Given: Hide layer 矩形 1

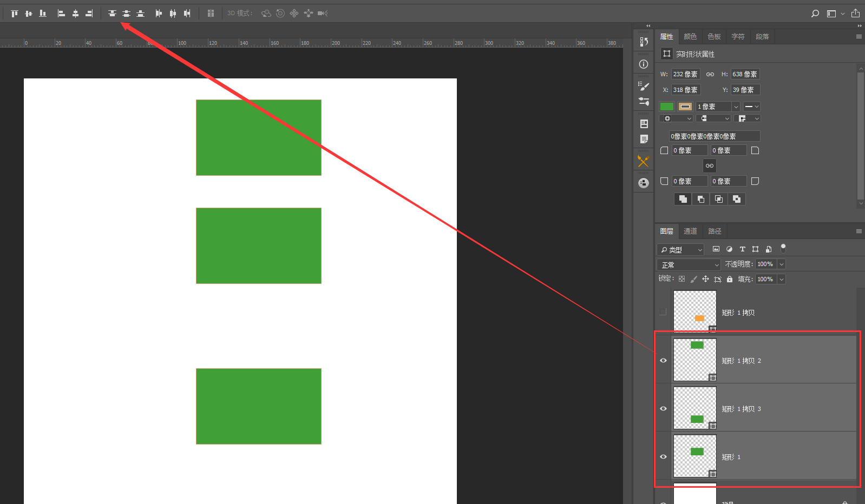Looking at the screenshot, I should click(x=663, y=456).
